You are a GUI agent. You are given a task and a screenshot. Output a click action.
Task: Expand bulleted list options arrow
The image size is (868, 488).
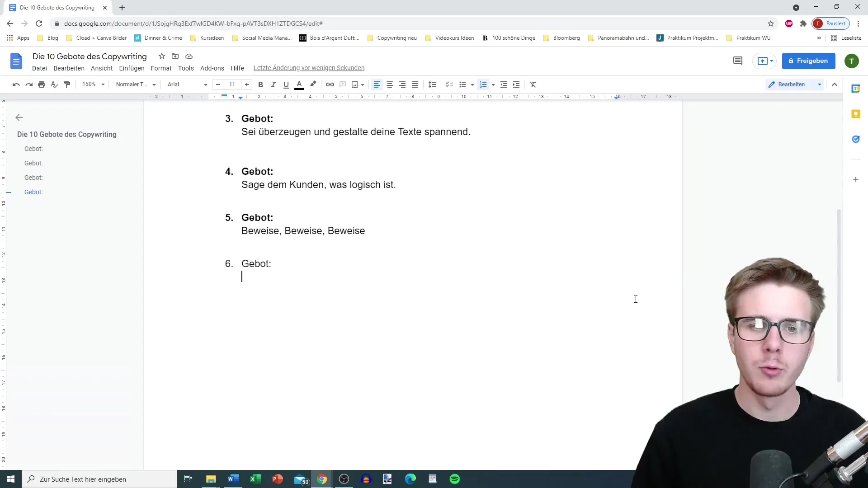[x=472, y=84]
